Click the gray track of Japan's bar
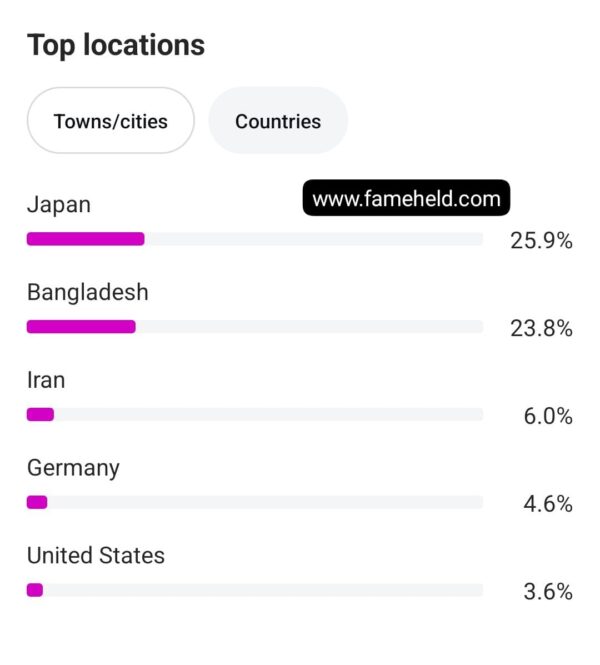The height and width of the screenshot is (665, 600). point(314,239)
